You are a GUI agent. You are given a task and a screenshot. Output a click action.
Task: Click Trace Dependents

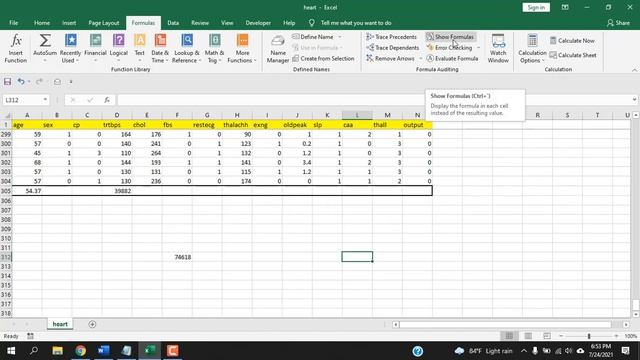pyautogui.click(x=392, y=48)
